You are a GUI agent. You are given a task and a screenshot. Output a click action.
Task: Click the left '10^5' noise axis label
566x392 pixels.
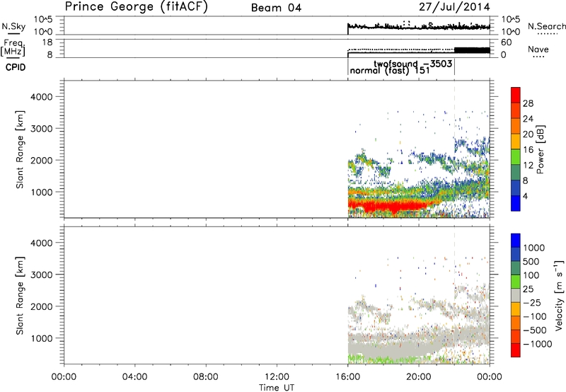click(43, 19)
